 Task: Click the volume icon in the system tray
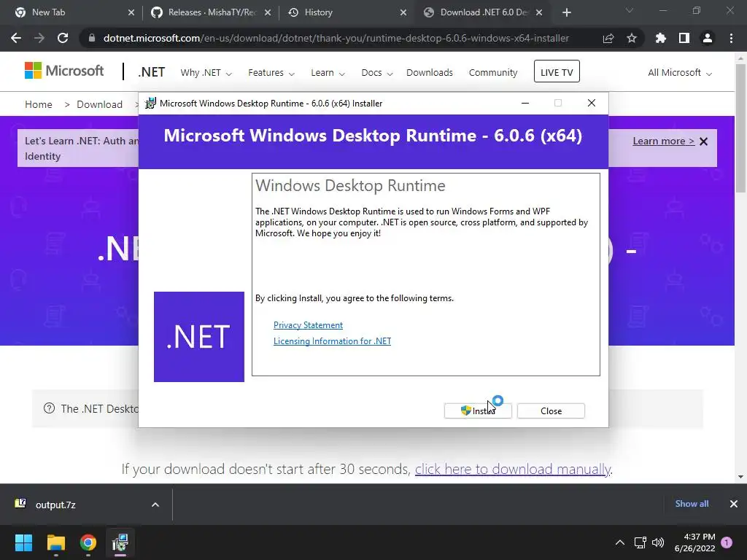coord(658,542)
